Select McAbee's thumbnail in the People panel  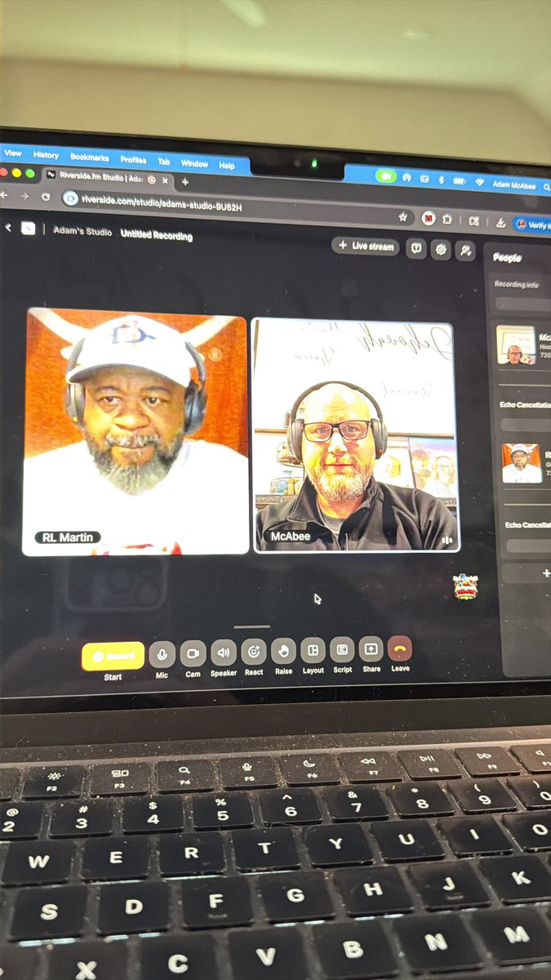point(516,345)
